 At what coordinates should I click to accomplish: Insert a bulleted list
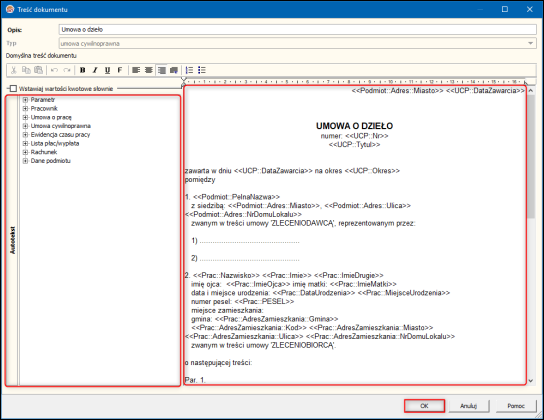[x=202, y=70]
